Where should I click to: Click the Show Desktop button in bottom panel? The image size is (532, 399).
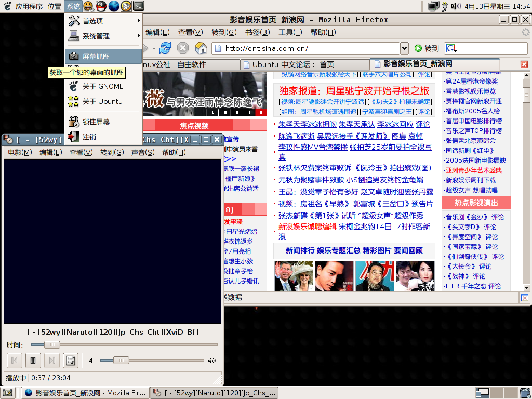point(7,393)
